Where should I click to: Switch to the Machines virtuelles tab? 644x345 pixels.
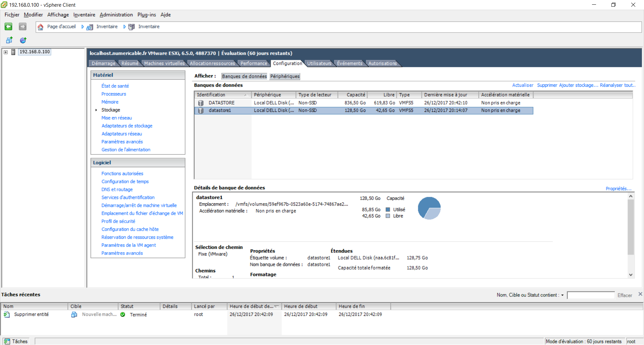coord(164,63)
